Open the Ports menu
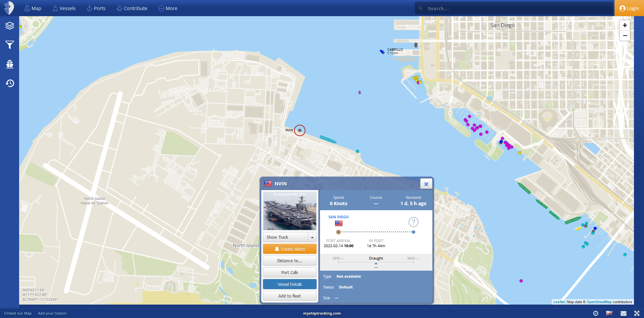Viewport: 644px width, 318px height. [x=96, y=8]
